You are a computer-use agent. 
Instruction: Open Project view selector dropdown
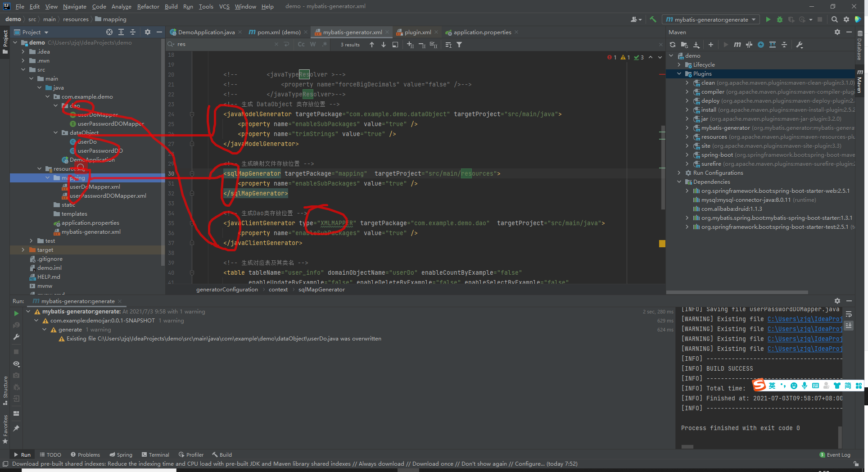coord(31,32)
